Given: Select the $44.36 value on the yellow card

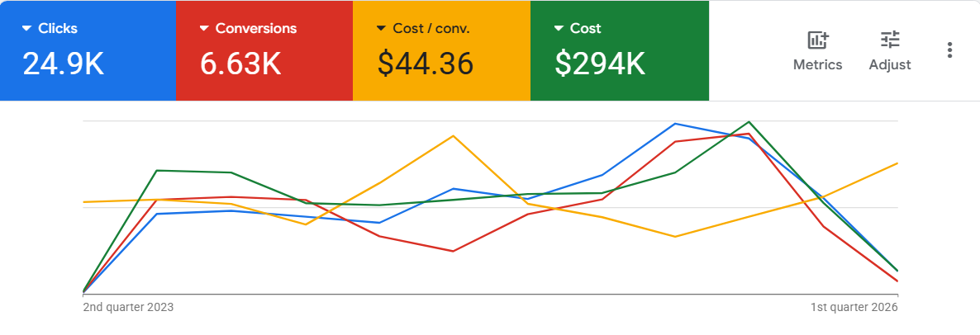Looking at the screenshot, I should click(x=425, y=64).
